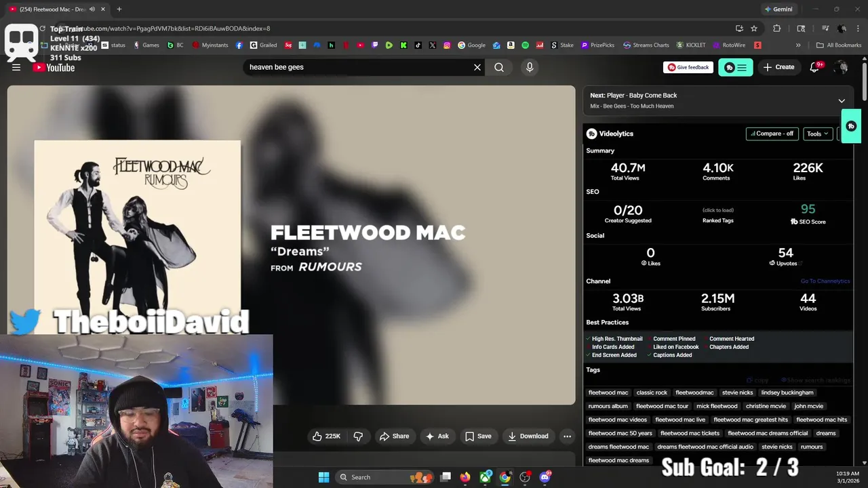The image size is (868, 488).
Task: Open the PrizePicks bookmark
Action: [x=597, y=45]
